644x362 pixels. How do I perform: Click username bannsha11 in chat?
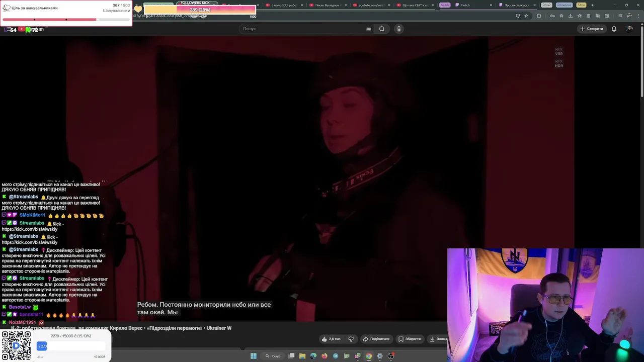click(x=31, y=315)
